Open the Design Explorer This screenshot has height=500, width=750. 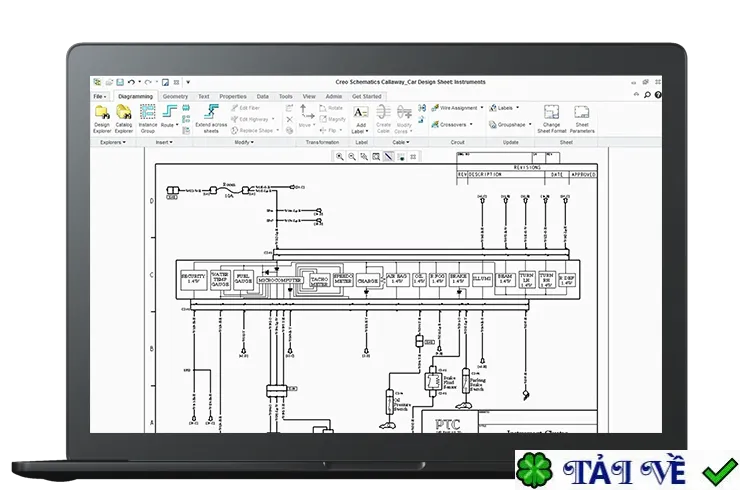[x=101, y=119]
